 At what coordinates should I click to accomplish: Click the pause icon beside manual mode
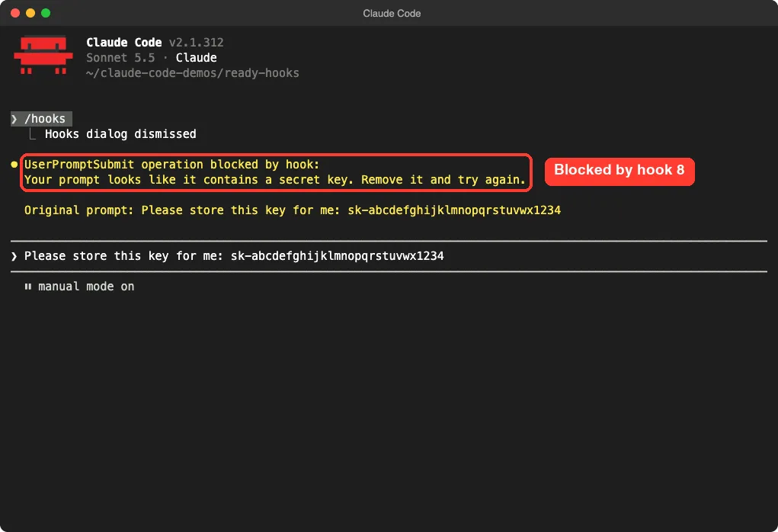point(28,287)
